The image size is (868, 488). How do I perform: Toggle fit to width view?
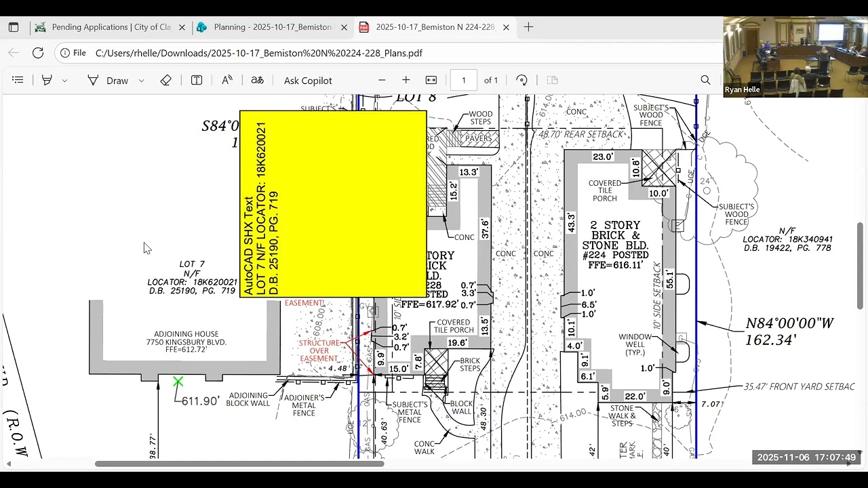(x=431, y=80)
